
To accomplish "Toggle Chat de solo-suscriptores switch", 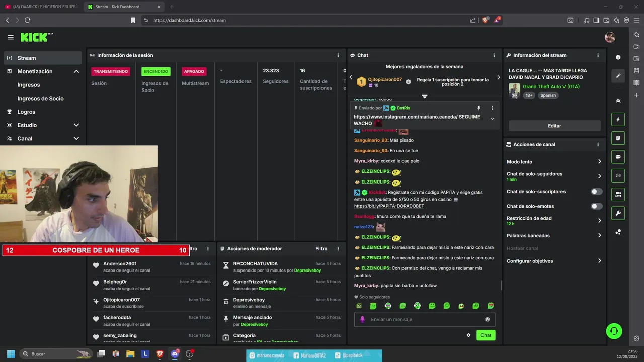I will pyautogui.click(x=596, y=192).
